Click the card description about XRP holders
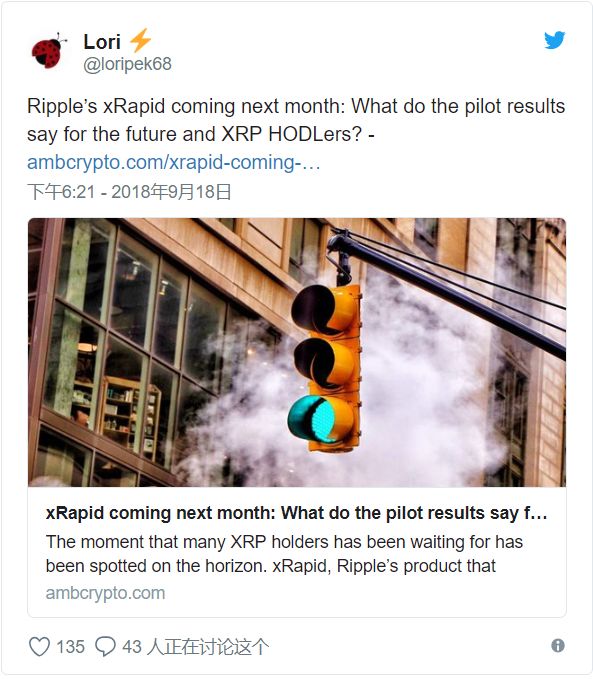This screenshot has height=679, width=593. (284, 554)
